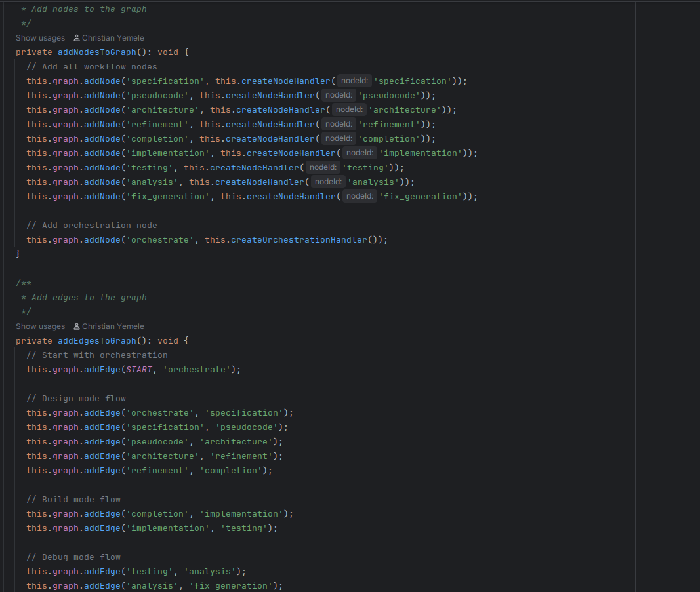Screen dimensions: 700x592
Task: Click Christian Yemele author name above addNodesToGraph
Action: pyautogui.click(x=113, y=38)
